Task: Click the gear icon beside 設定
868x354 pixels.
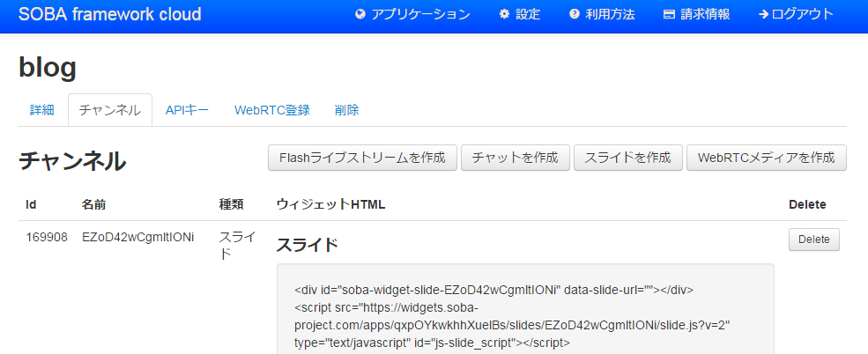Action: (x=504, y=14)
